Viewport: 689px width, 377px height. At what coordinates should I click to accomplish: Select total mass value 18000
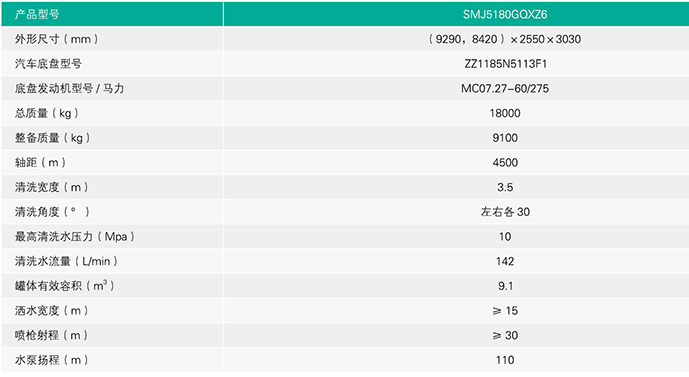pos(505,113)
